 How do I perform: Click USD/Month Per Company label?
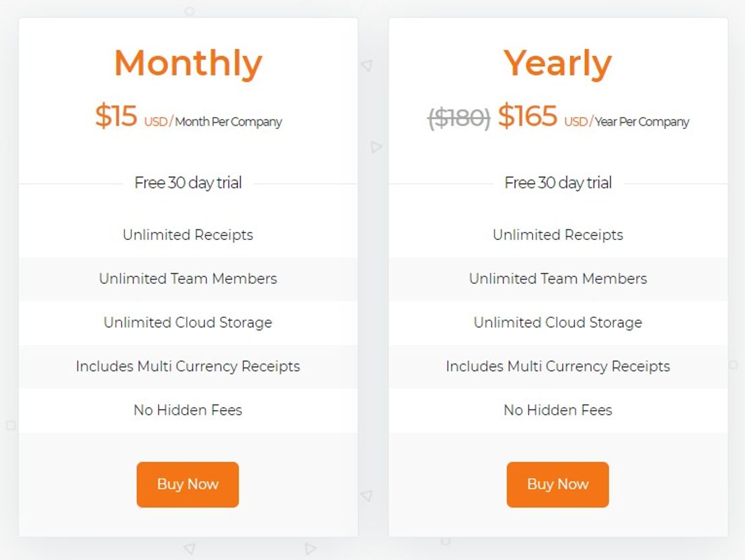214,122
